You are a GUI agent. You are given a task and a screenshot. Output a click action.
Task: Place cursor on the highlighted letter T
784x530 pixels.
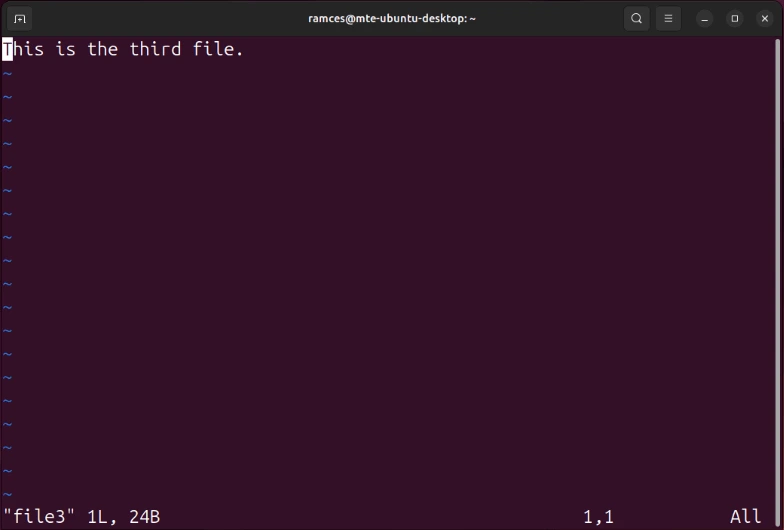coord(8,49)
